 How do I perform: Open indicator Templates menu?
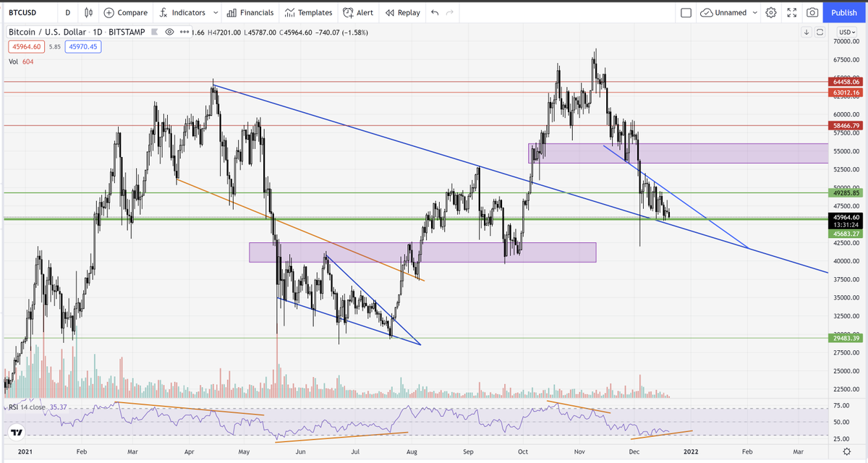[x=308, y=12]
